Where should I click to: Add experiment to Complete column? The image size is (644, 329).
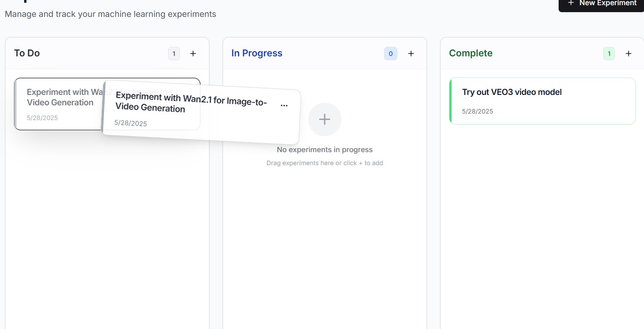628,54
